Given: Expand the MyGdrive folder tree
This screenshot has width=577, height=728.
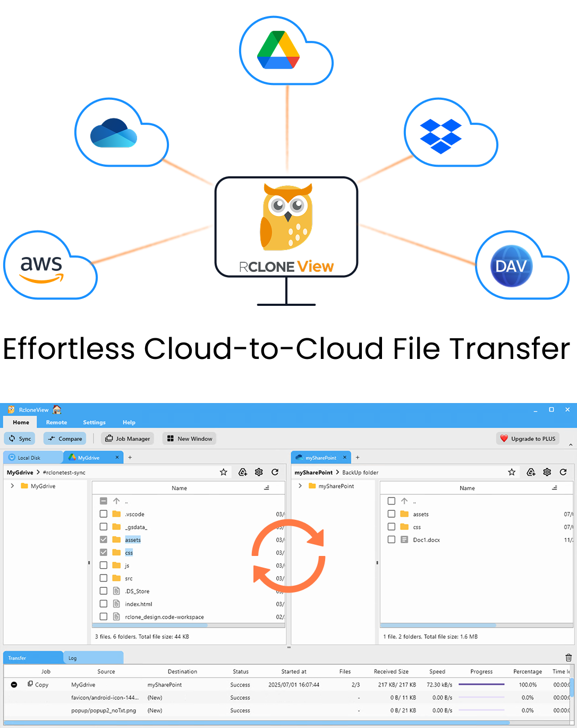Looking at the screenshot, I should (12, 486).
